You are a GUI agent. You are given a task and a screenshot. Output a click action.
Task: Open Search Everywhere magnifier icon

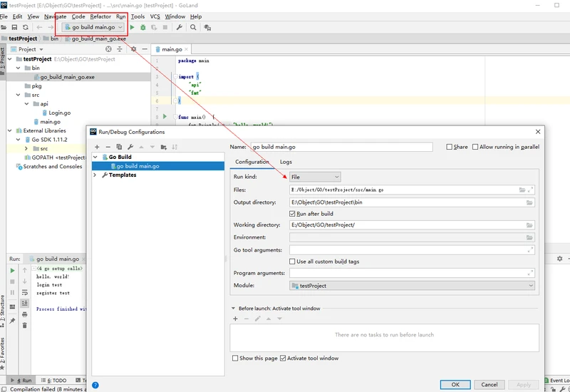pos(193,27)
